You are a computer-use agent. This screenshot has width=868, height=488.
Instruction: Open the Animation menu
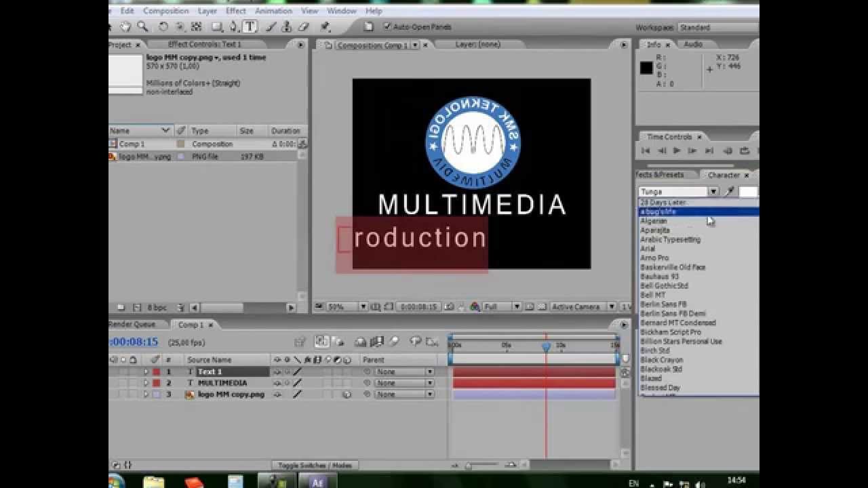(273, 11)
